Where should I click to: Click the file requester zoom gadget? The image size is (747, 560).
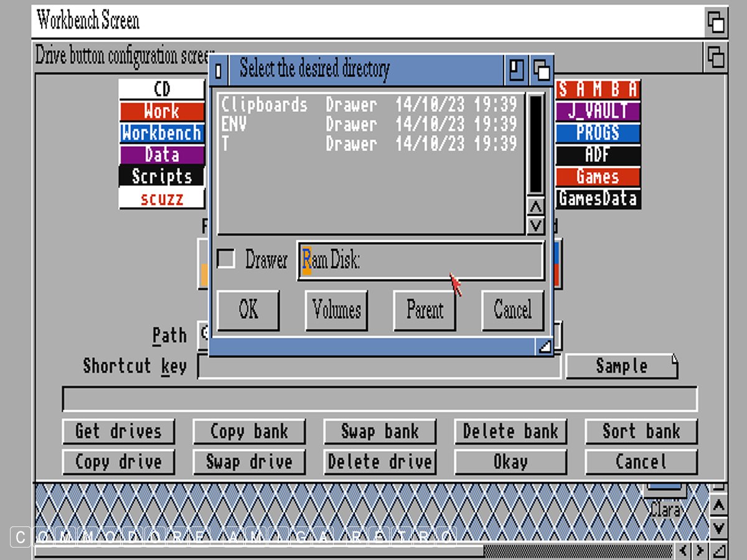tap(516, 70)
